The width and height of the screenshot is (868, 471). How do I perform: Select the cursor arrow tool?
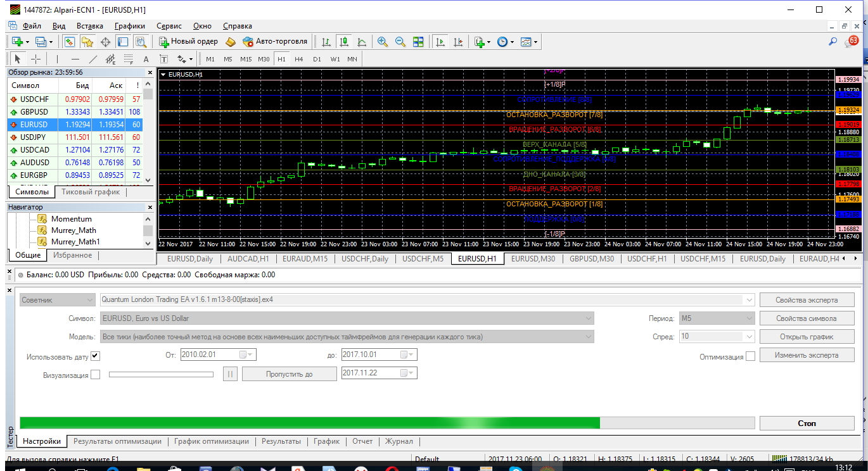click(x=18, y=59)
